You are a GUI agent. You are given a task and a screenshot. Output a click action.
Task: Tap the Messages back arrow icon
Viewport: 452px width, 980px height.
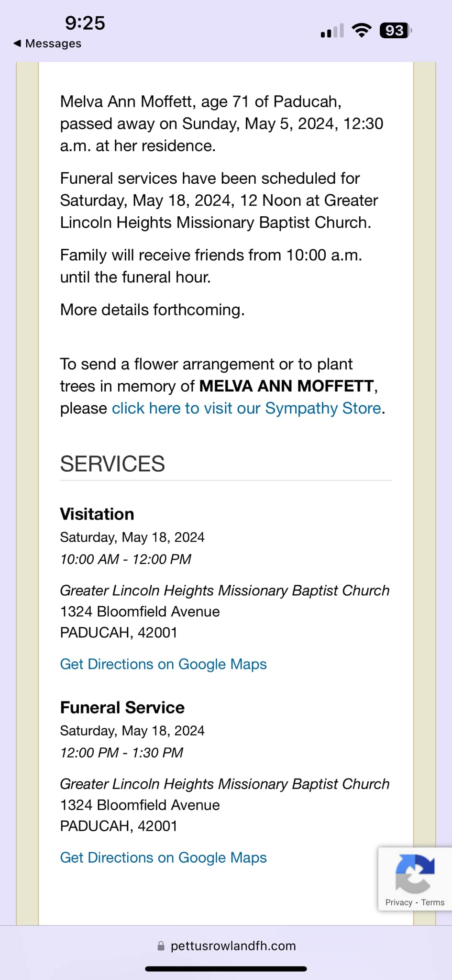(x=17, y=44)
